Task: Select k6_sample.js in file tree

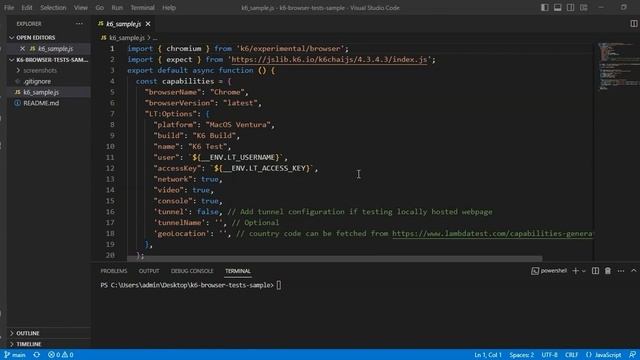Action: pos(41,92)
